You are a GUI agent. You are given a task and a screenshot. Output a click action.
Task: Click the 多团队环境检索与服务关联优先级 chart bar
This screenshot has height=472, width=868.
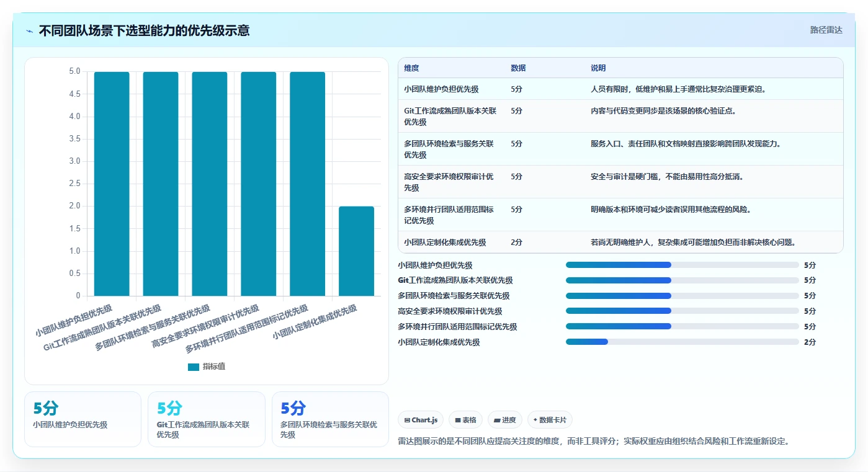pos(210,184)
